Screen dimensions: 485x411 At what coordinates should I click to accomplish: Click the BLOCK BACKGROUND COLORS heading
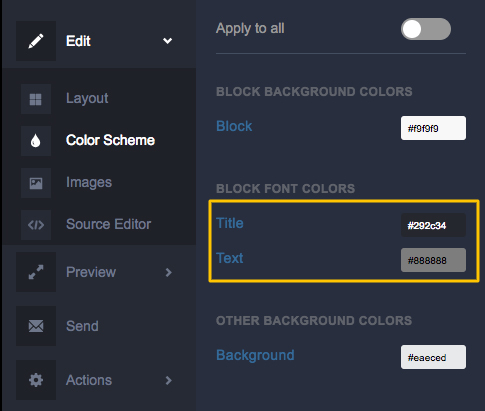(314, 92)
